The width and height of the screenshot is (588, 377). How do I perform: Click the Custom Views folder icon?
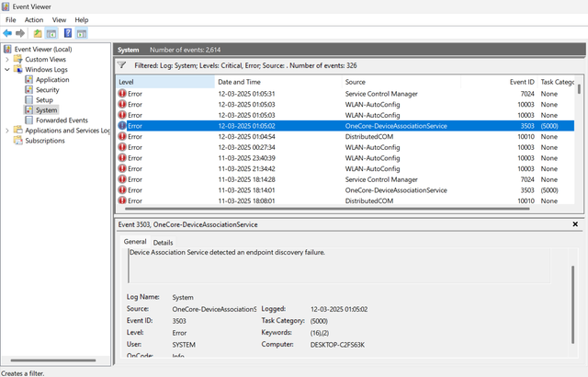pyautogui.click(x=17, y=59)
